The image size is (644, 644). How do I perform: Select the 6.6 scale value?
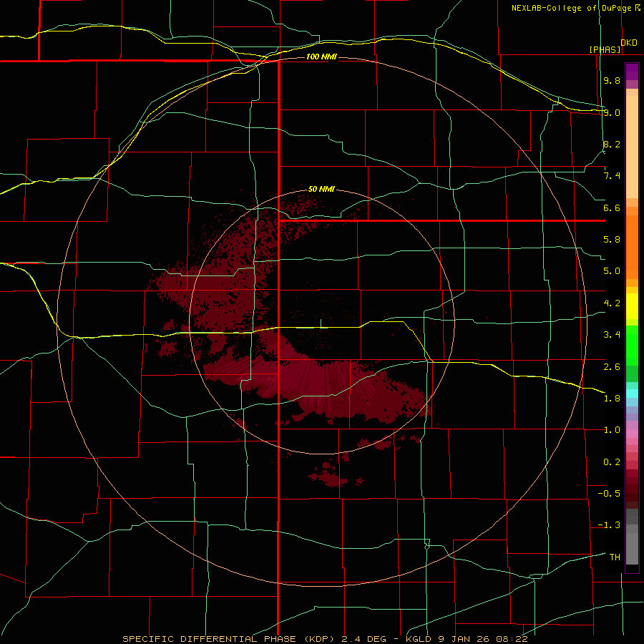612,208
